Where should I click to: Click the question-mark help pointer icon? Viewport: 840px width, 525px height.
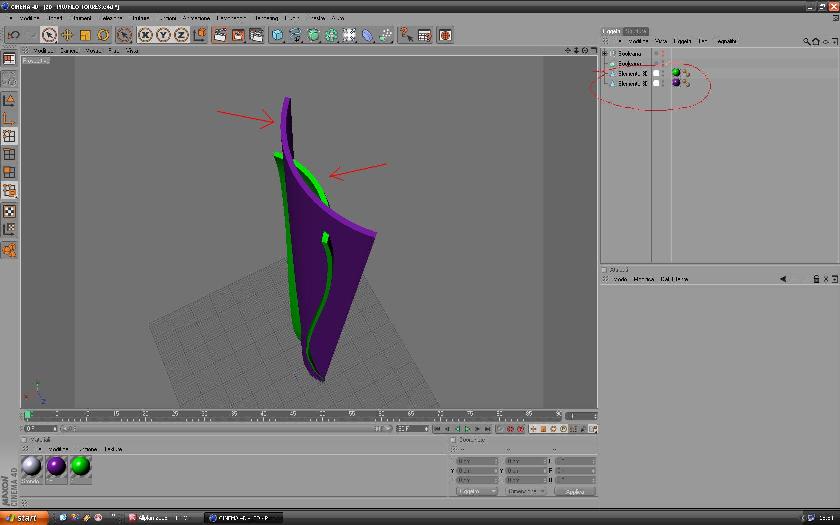pyautogui.click(x=406, y=35)
